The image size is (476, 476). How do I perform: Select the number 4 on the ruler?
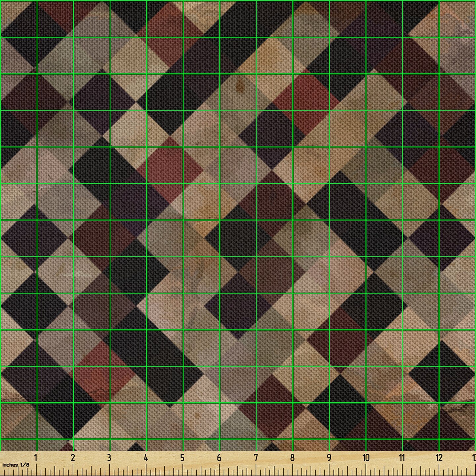pos(146,458)
